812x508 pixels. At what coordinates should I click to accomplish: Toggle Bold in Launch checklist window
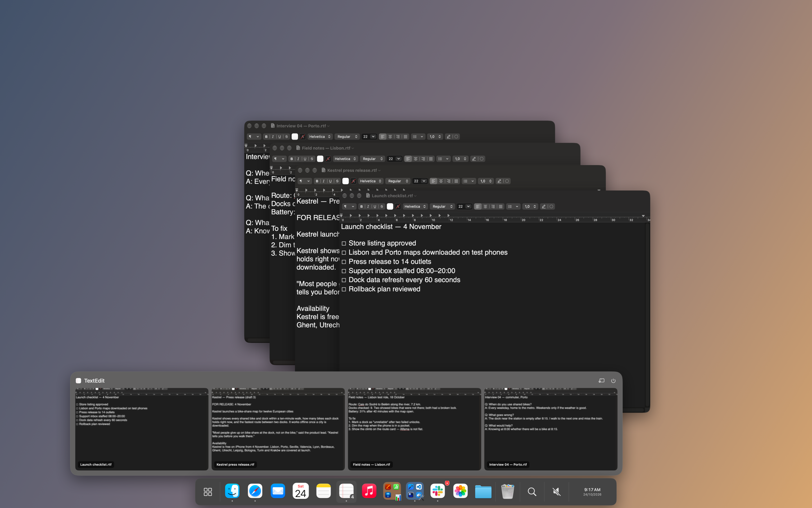[361, 206]
